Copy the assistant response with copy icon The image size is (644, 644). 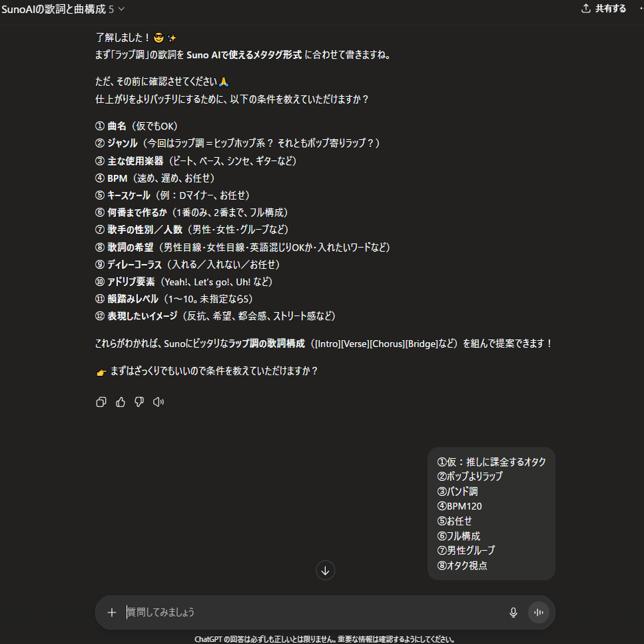pyautogui.click(x=101, y=402)
